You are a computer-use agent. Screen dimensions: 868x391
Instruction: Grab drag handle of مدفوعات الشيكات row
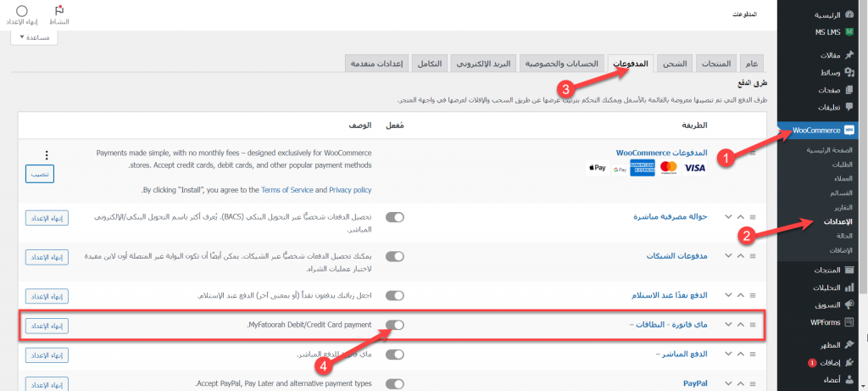[x=753, y=256]
